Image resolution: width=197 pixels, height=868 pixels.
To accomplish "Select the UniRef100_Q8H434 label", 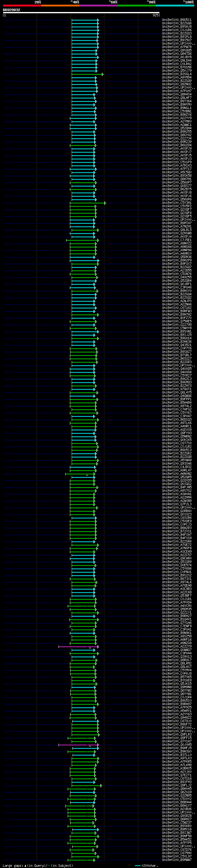I will pos(177,94).
